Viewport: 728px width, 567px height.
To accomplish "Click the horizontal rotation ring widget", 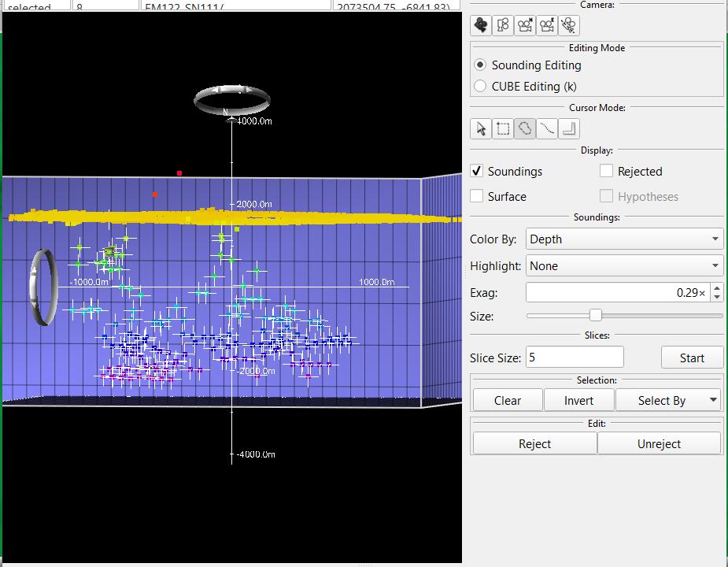I will point(232,100).
